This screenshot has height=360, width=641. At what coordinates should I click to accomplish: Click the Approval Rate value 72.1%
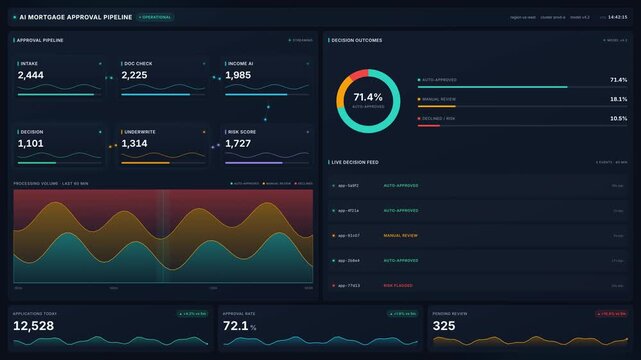tap(240, 326)
